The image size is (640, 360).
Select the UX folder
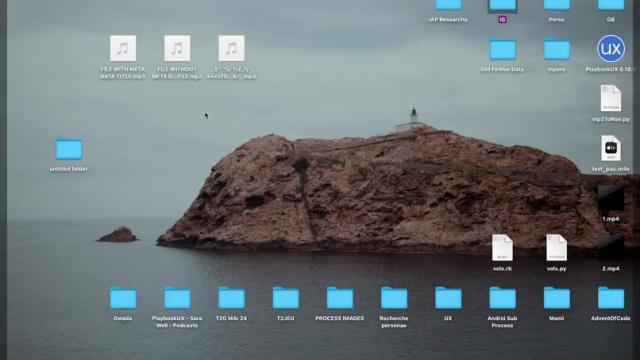[x=448, y=298]
